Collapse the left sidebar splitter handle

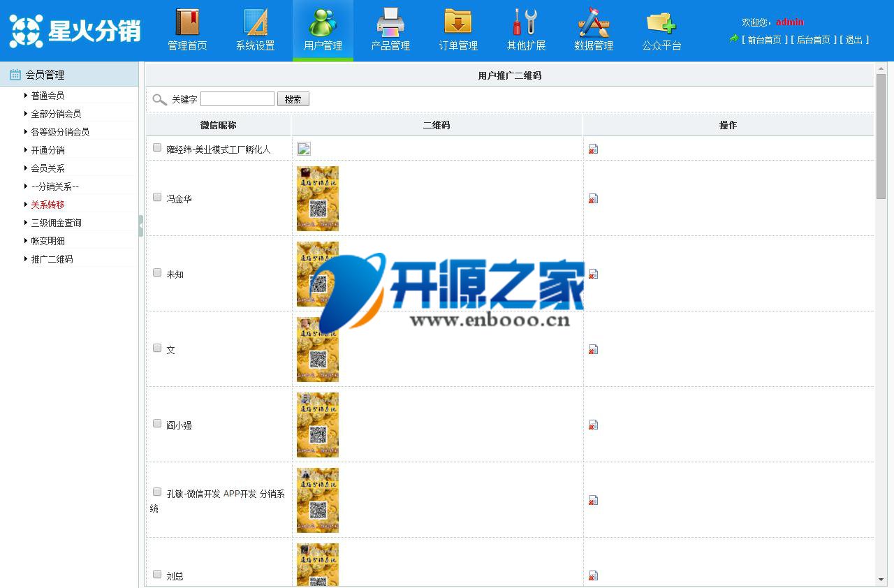(141, 226)
